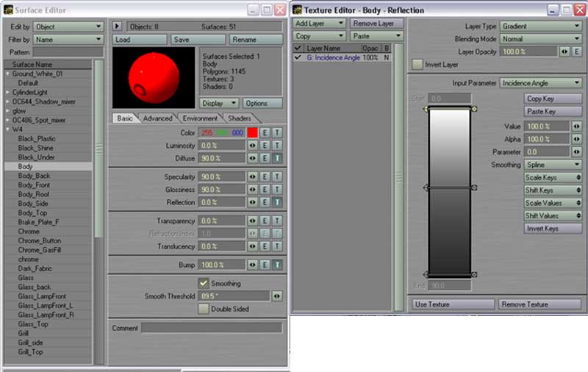Image resolution: width=588 pixels, height=372 pixels.
Task: Click the E envelope button for Specularity
Action: click(265, 177)
